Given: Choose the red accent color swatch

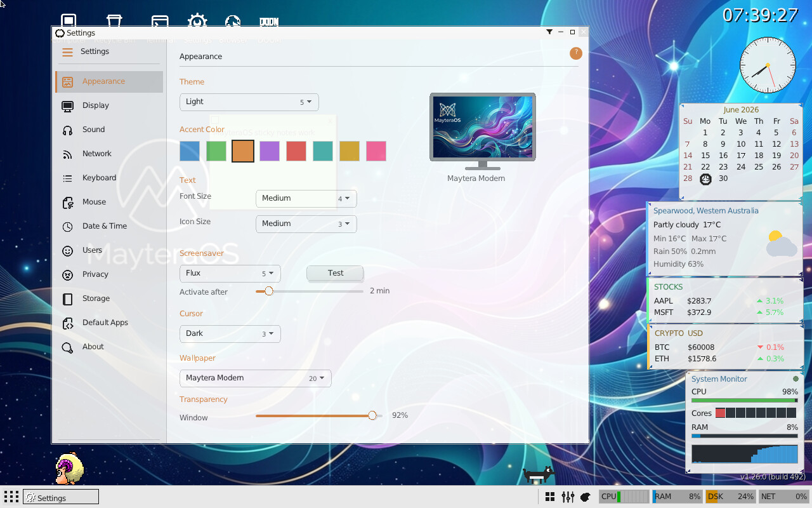Looking at the screenshot, I should [x=296, y=151].
